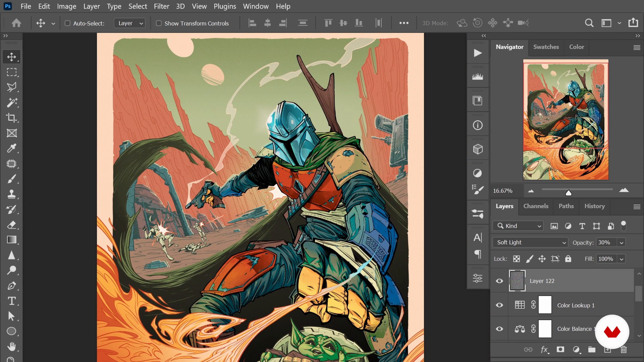Viewport: 644px width, 362px height.
Task: Hide the Color Lookup 1 layer
Action: pyautogui.click(x=499, y=305)
